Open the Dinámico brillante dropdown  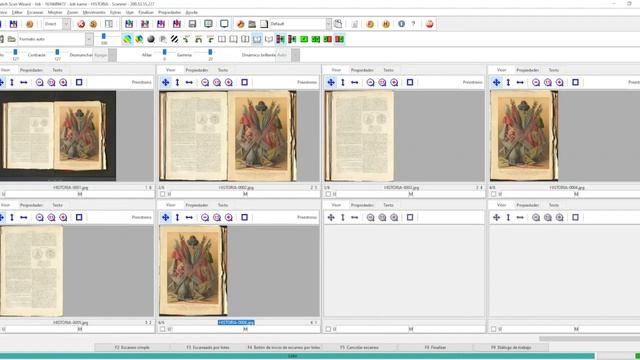296,55
